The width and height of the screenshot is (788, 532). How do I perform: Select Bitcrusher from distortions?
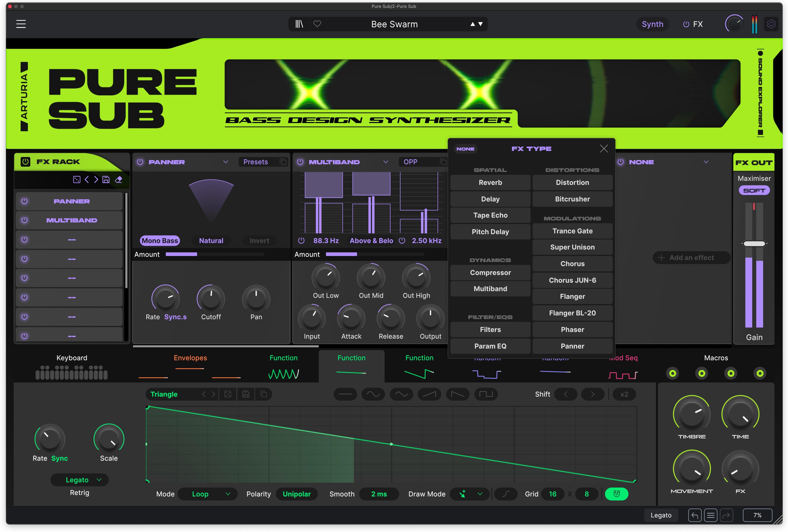click(572, 199)
